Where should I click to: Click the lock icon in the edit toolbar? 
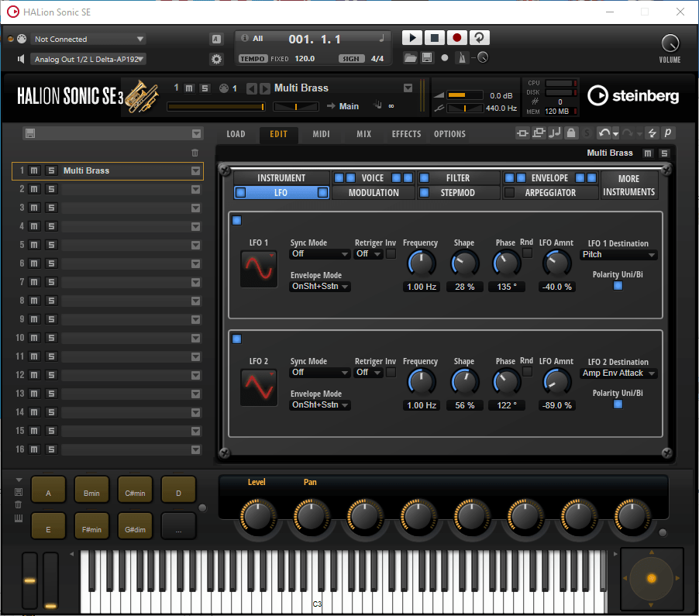(571, 133)
